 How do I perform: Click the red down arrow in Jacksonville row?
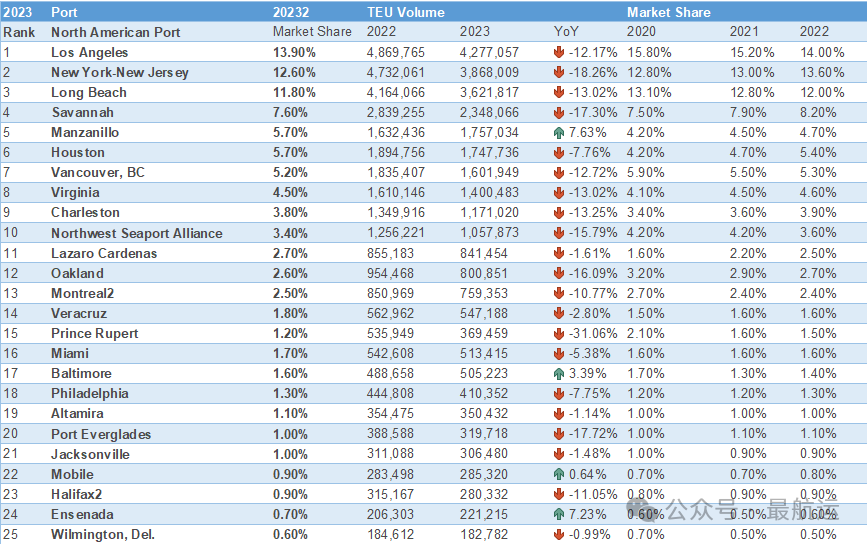click(558, 454)
